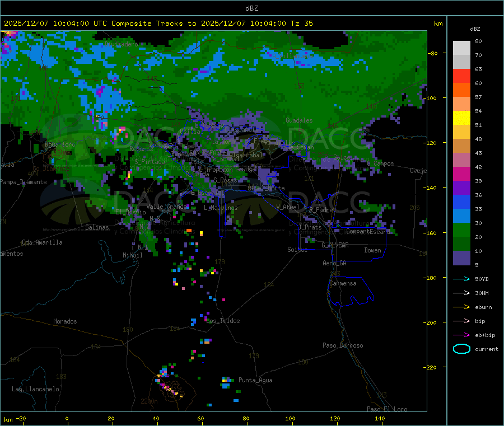
Task: Click the Los_Toldos place label
Action: click(223, 321)
